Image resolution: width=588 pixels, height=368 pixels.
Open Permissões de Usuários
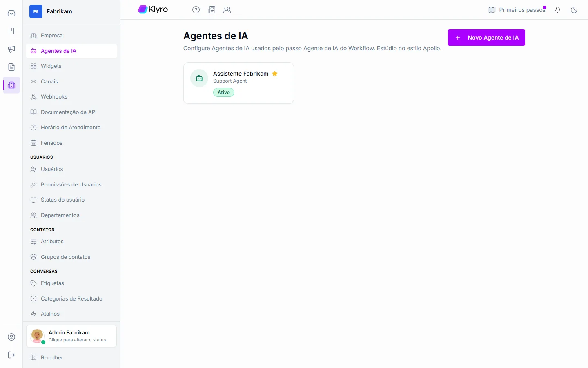tap(71, 185)
